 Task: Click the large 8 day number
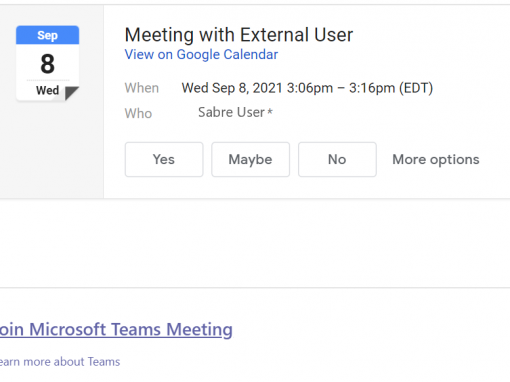[47, 64]
